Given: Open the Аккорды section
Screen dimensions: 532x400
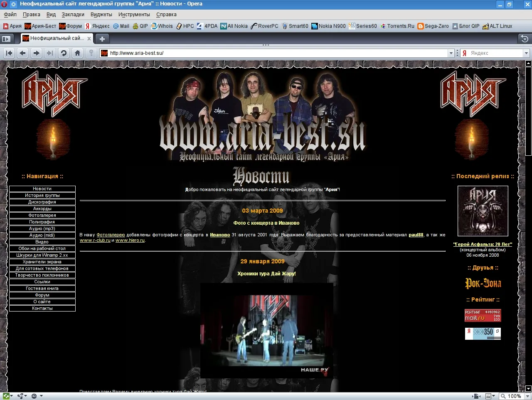Looking at the screenshot, I should [42, 209].
